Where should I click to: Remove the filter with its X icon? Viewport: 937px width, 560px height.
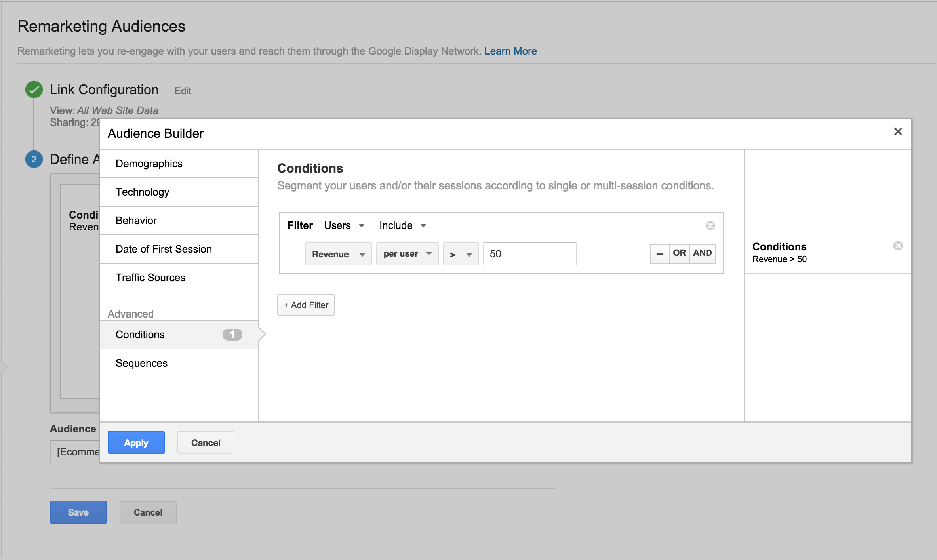coord(710,226)
